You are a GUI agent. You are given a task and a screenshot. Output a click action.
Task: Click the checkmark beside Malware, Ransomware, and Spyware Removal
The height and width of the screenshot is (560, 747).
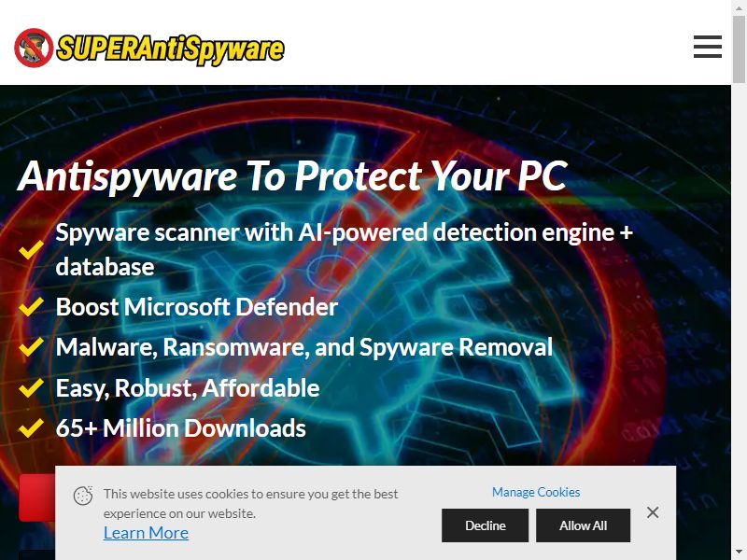32,346
